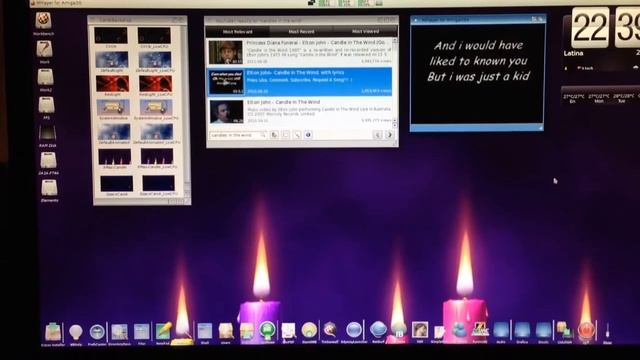Viewport: 640px width, 360px height.
Task: Click results list scroll up arrow
Action: [x=395, y=41]
